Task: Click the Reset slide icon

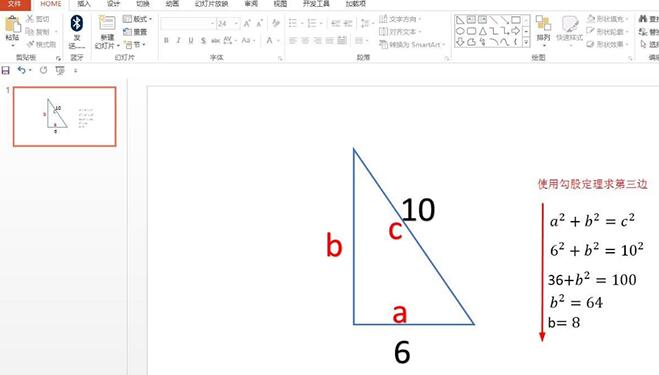Action: [x=127, y=32]
